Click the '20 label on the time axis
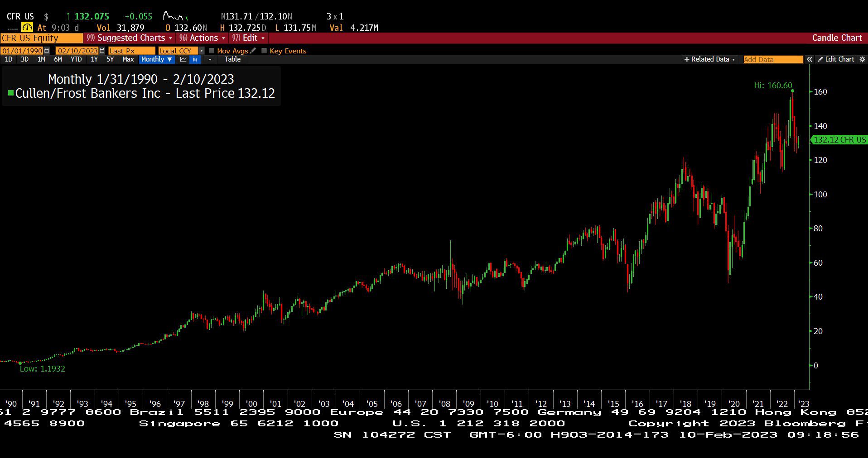Viewport: 868px width, 458px height. point(733,403)
